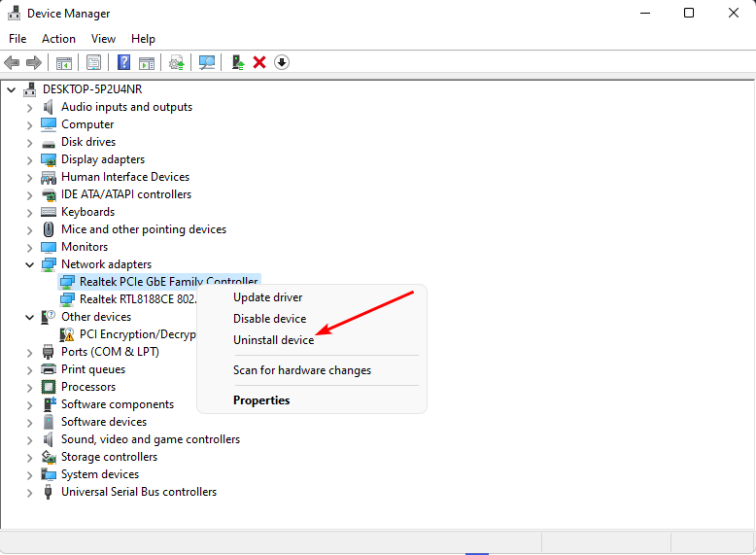Select the Sound, video and game controllers label

coord(151,439)
